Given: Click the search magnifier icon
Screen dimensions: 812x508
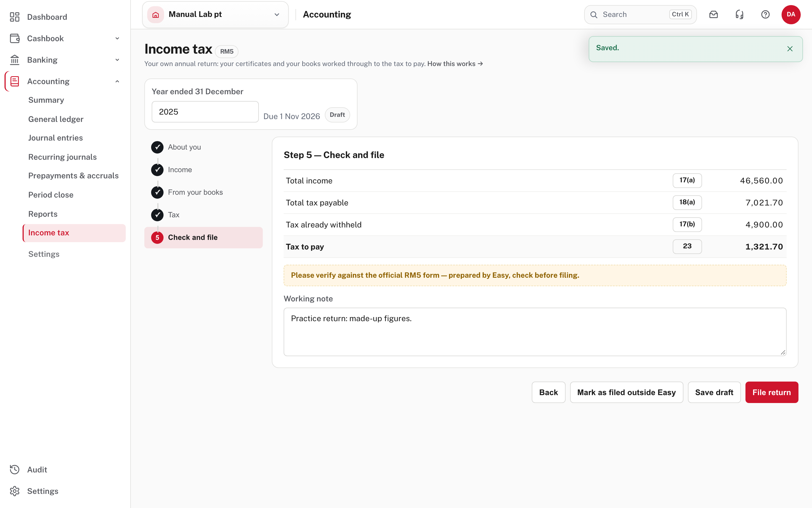Looking at the screenshot, I should click(x=593, y=14).
